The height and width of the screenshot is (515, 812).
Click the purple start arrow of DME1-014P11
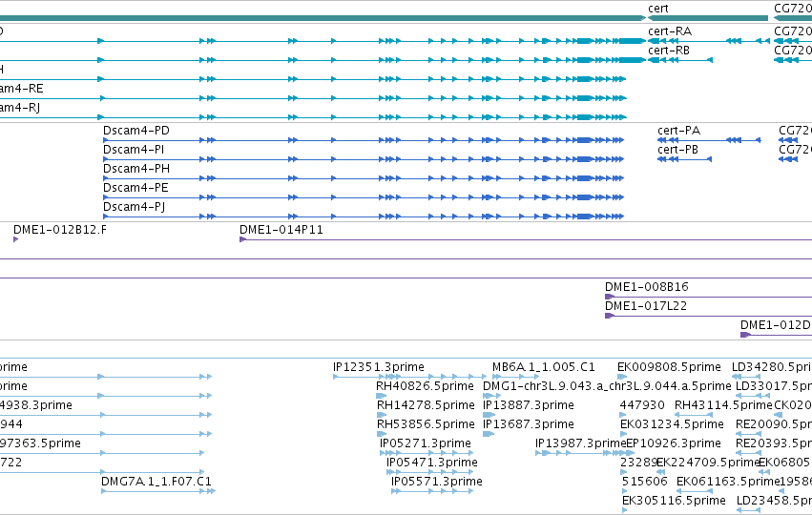click(x=242, y=239)
